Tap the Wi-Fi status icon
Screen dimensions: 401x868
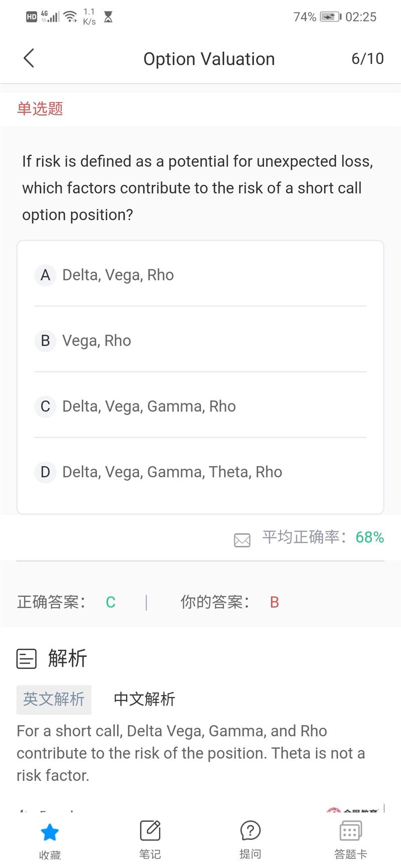[x=71, y=18]
